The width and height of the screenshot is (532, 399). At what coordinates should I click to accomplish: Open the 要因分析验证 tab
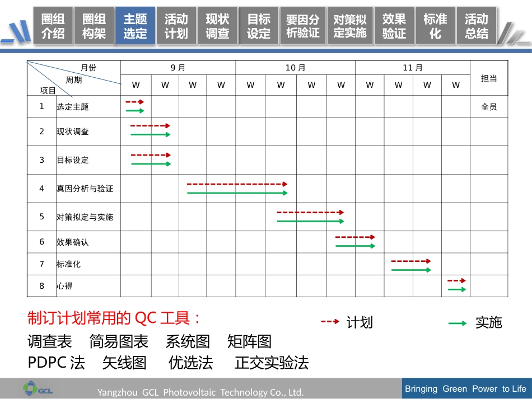pos(302,26)
